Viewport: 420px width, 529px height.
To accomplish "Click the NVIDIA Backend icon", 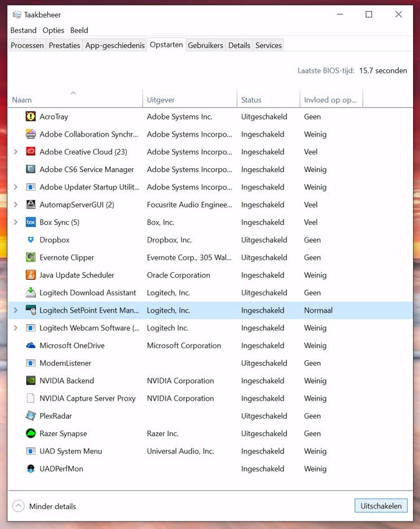I will coord(31,381).
